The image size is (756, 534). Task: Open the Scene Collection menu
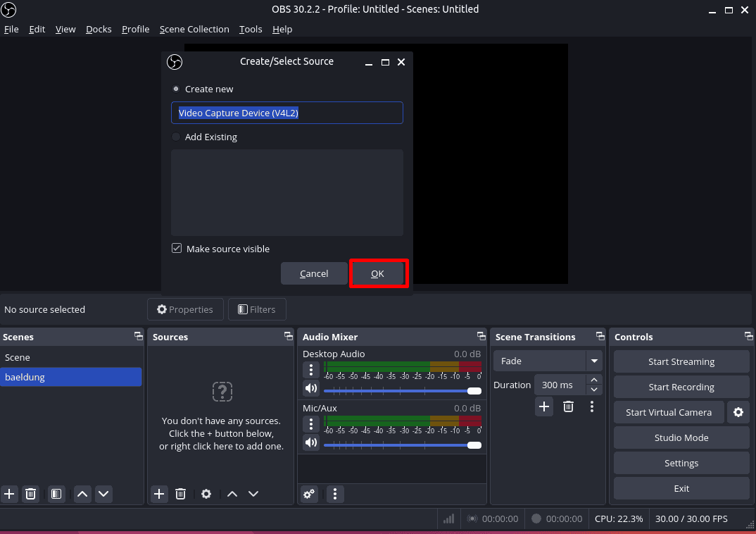pos(194,29)
